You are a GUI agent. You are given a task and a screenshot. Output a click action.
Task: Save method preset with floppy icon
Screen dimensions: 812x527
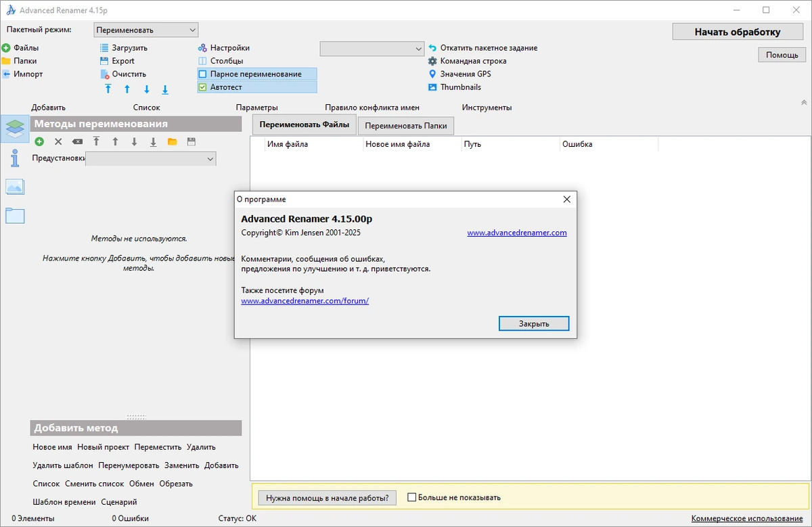[x=191, y=141]
